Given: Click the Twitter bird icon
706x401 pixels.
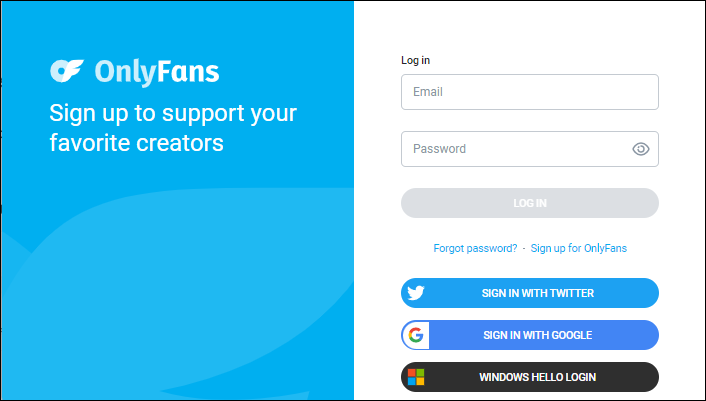Looking at the screenshot, I should pos(416,293).
